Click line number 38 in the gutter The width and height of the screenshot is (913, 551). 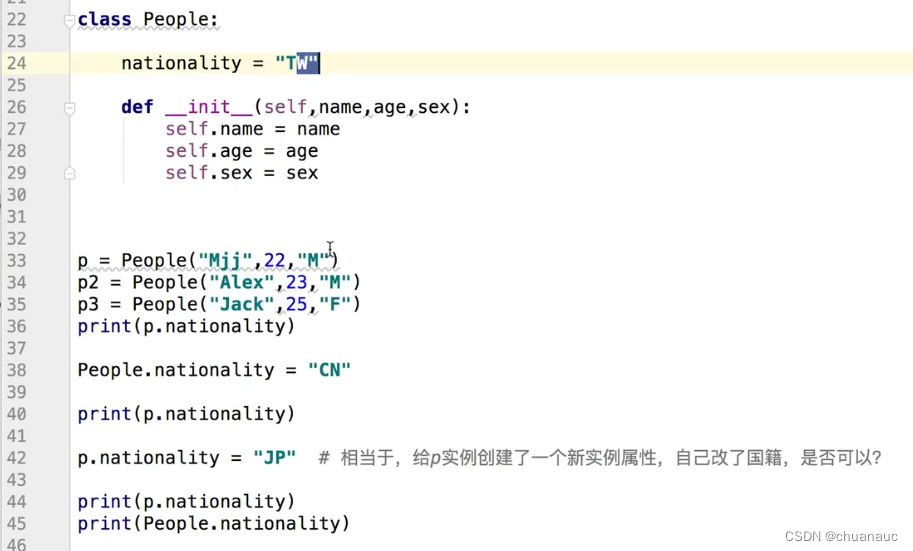click(17, 370)
